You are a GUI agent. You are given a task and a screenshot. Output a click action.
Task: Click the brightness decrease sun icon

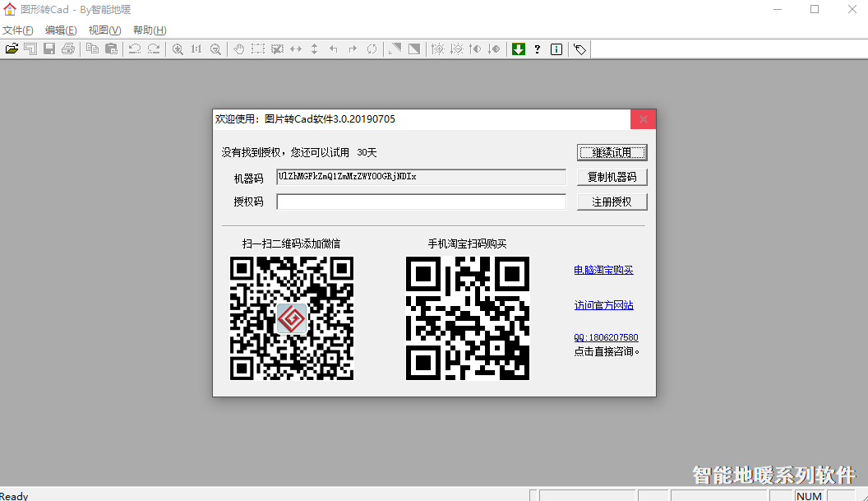click(456, 49)
